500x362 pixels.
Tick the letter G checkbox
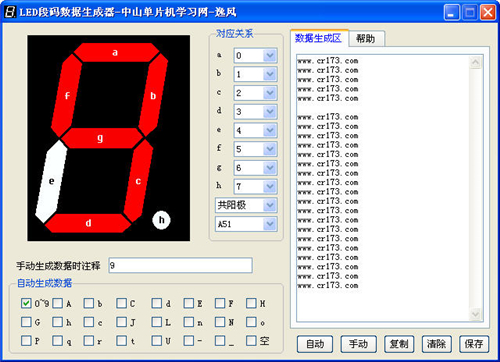[x=26, y=322]
